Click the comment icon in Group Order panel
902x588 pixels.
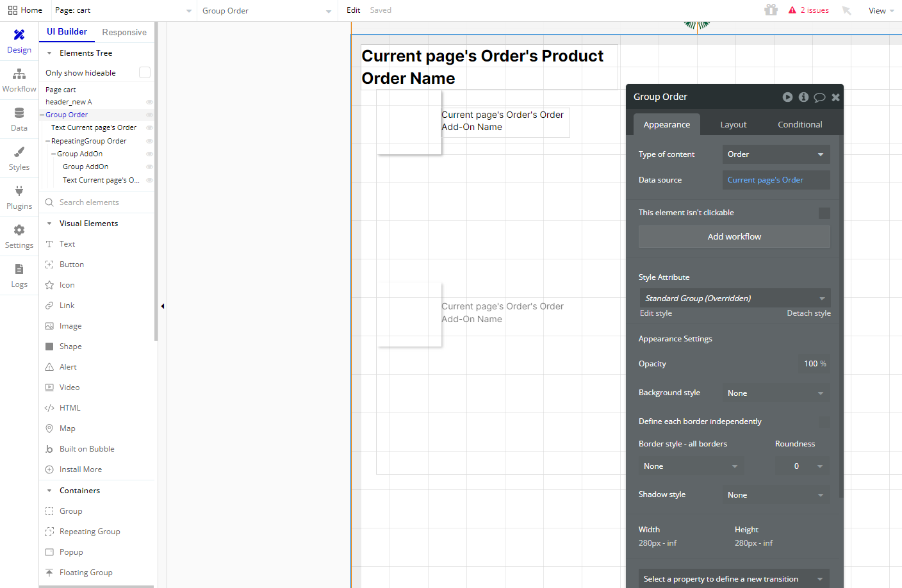pyautogui.click(x=819, y=97)
